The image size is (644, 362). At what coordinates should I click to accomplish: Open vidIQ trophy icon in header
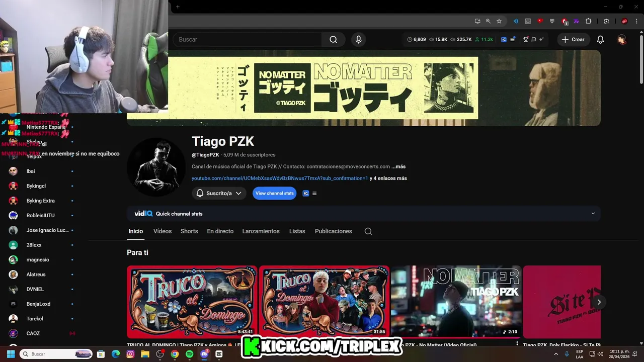(x=526, y=39)
